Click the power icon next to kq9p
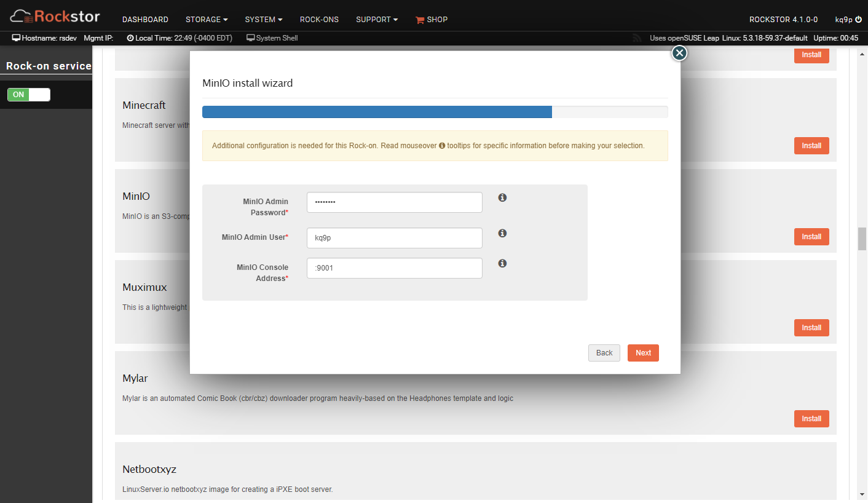Screen dimensions: 868x503 pos(858,20)
